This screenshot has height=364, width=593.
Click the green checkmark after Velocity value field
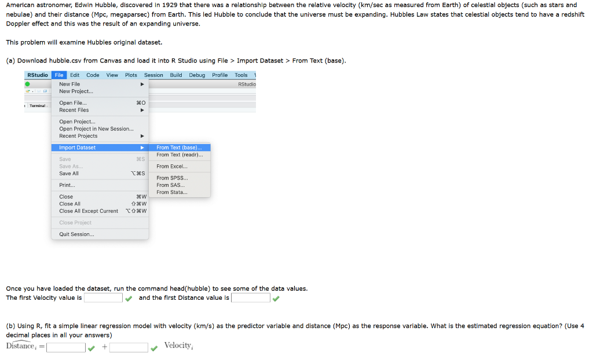tap(129, 297)
